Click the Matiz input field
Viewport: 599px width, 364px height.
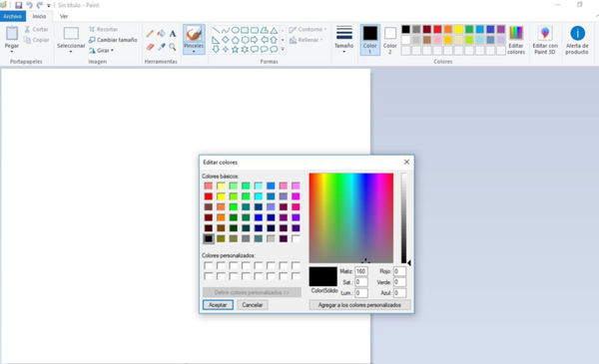[361, 271]
